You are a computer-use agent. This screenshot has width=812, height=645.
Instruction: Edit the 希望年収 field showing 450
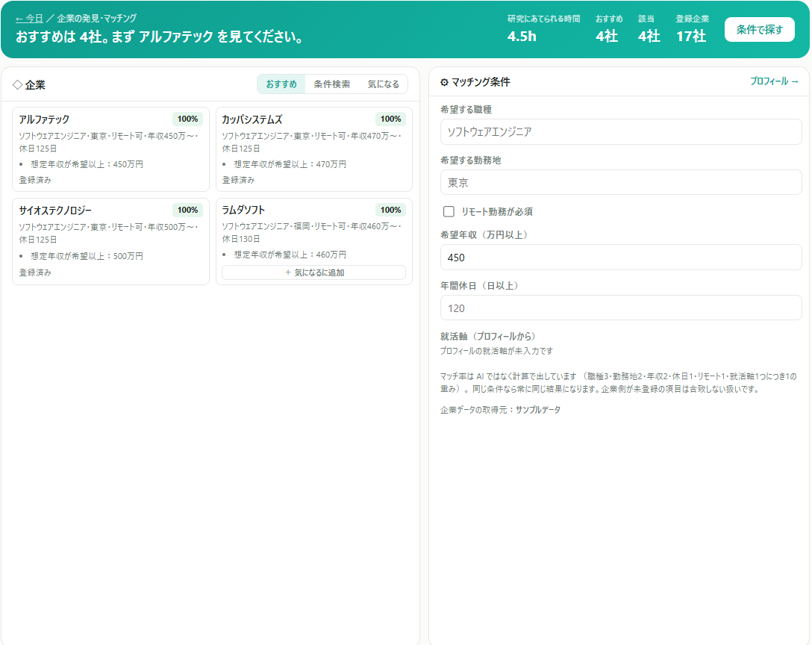(x=621, y=258)
